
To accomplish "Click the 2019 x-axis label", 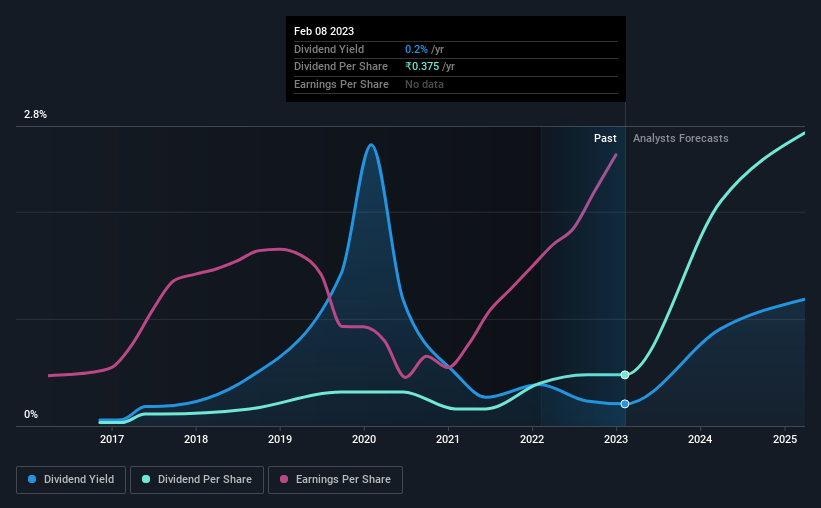I will pyautogui.click(x=280, y=439).
